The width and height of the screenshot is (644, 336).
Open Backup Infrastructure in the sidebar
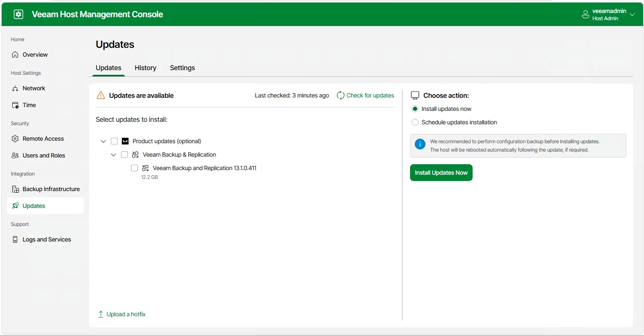(x=45, y=189)
